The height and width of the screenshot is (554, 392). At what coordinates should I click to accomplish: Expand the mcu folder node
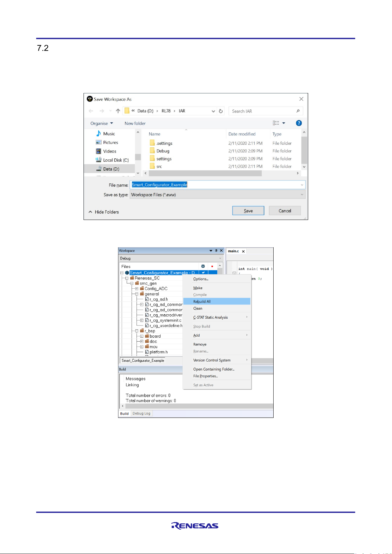[142, 347]
